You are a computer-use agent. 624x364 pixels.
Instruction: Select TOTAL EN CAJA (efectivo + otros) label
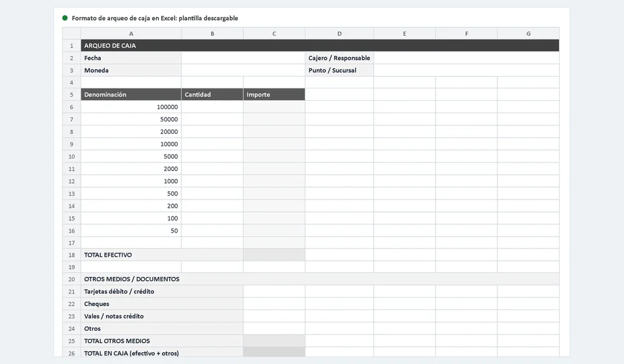coord(162,353)
